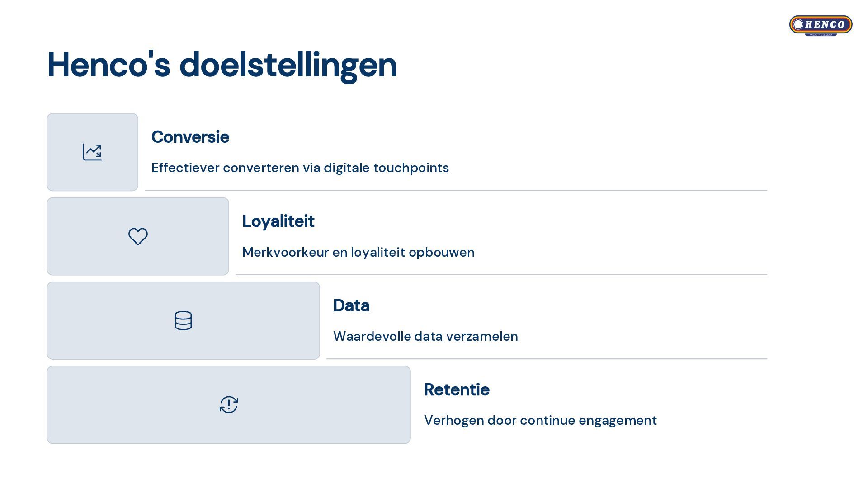The image size is (868, 488).
Task: Click the 'Waardevolle data verzamelen' text
Action: [x=425, y=336]
